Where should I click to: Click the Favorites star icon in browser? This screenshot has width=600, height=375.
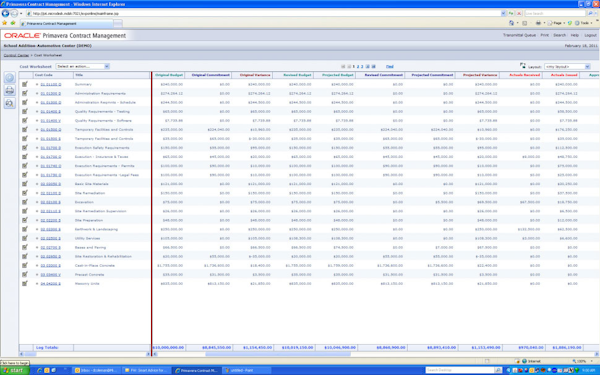point(5,23)
